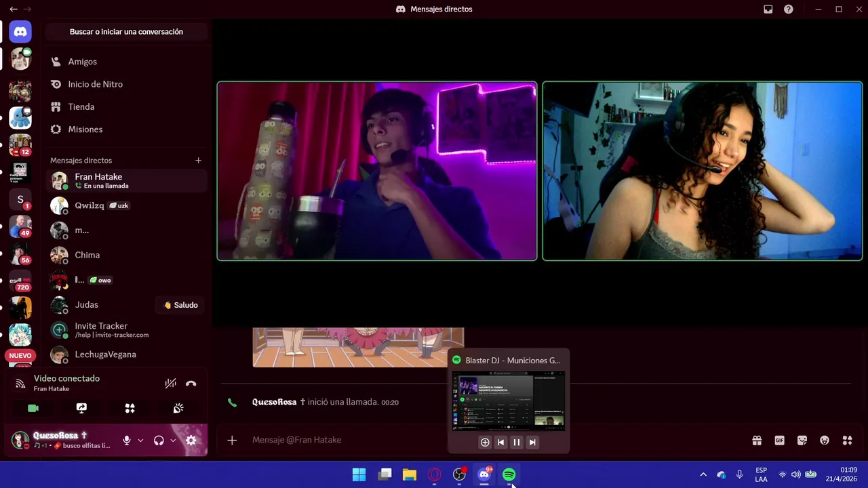Open sticker picker

802,440
